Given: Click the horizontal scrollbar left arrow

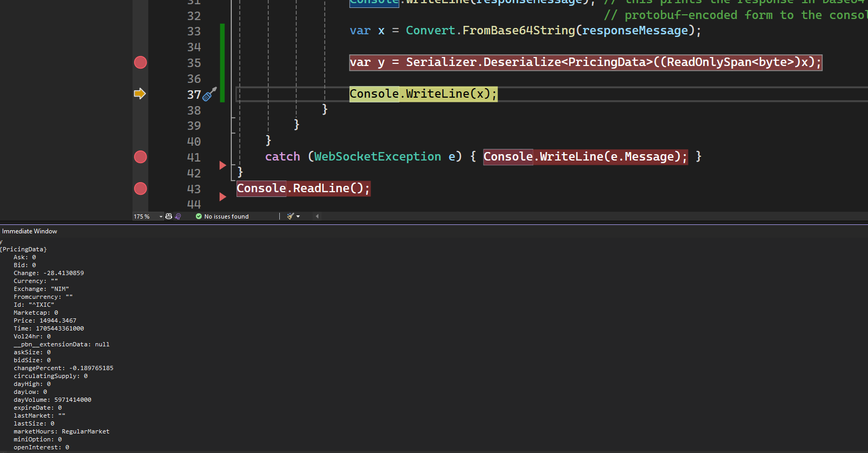Looking at the screenshot, I should click(317, 216).
